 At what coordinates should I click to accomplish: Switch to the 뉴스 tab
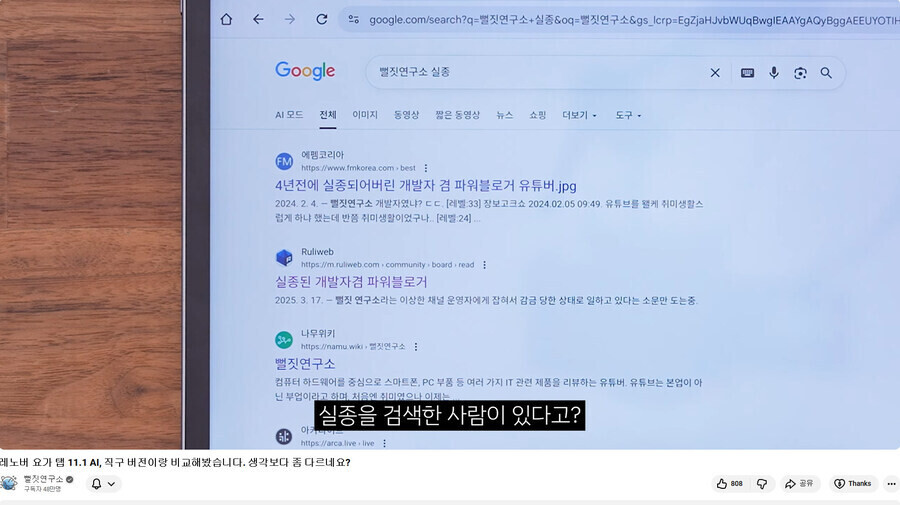pyautogui.click(x=505, y=115)
